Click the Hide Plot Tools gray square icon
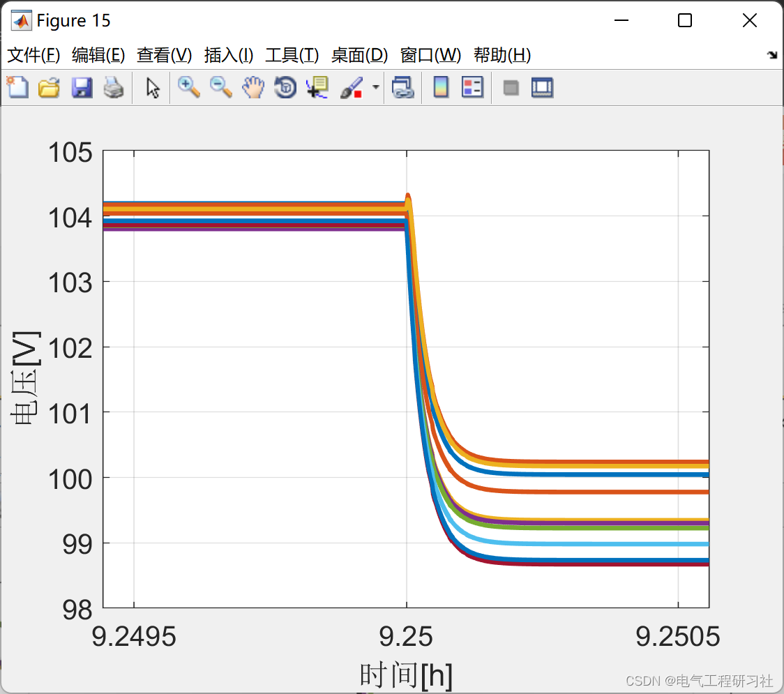784x694 pixels. click(511, 89)
